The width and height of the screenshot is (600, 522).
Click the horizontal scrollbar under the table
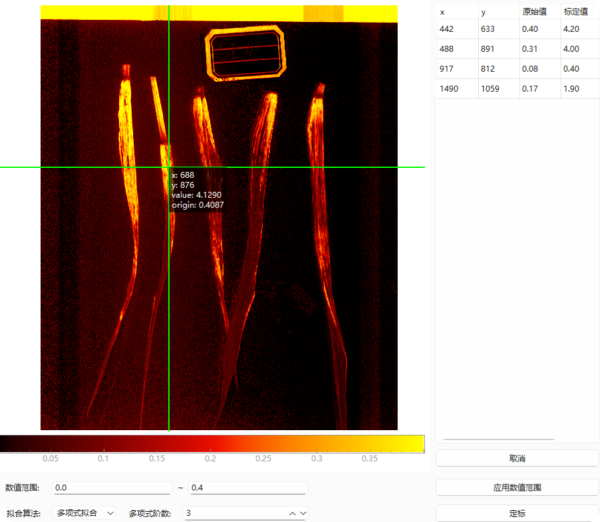498,439
